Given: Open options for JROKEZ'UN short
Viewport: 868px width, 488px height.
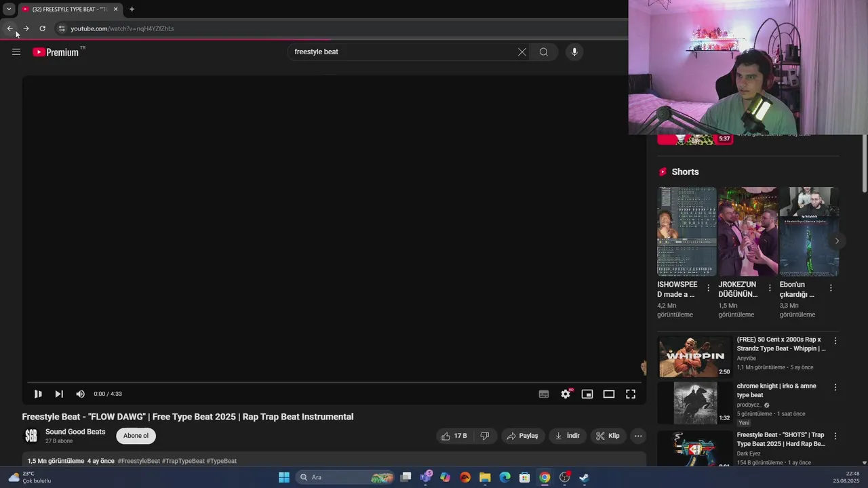Looking at the screenshot, I should [x=770, y=288].
